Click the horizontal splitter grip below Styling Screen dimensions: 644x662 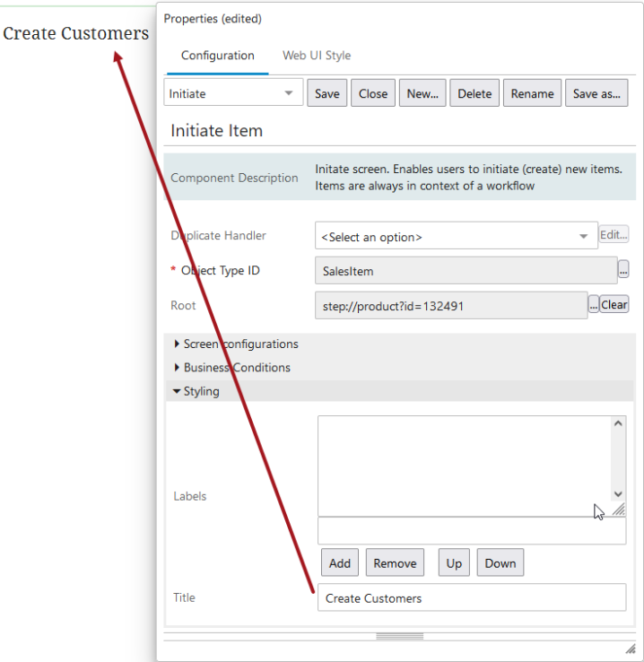click(400, 637)
